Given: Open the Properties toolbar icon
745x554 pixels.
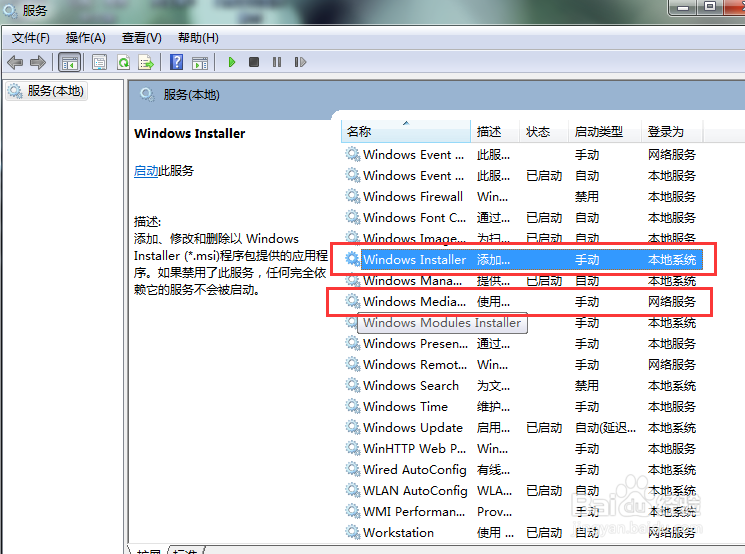Looking at the screenshot, I should [99, 62].
